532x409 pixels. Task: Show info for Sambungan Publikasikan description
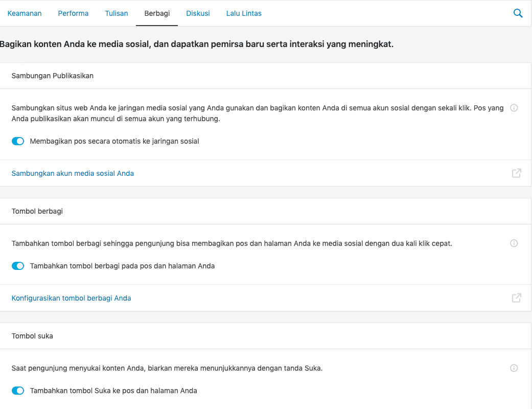tap(514, 108)
